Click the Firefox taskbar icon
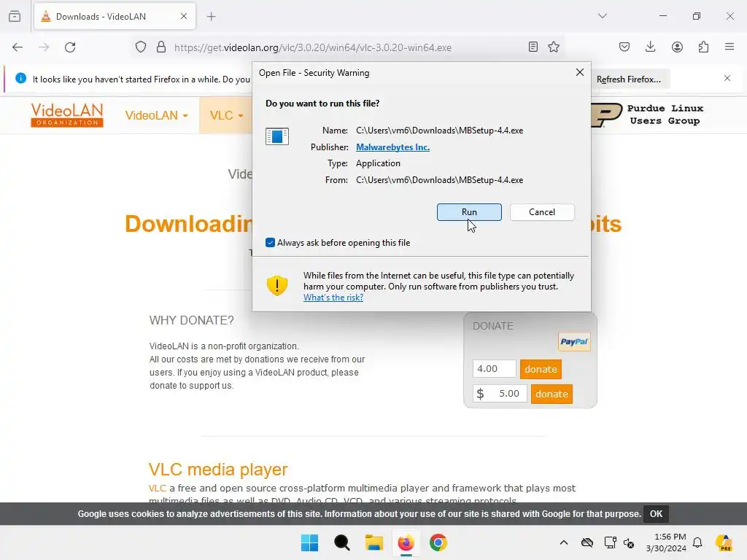Image resolution: width=747 pixels, height=560 pixels. pos(406,542)
